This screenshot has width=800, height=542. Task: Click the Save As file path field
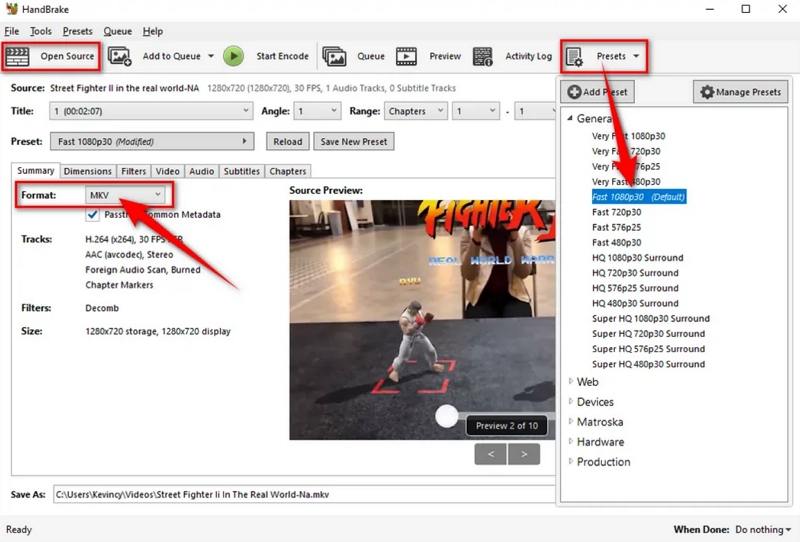pyautogui.click(x=300, y=494)
